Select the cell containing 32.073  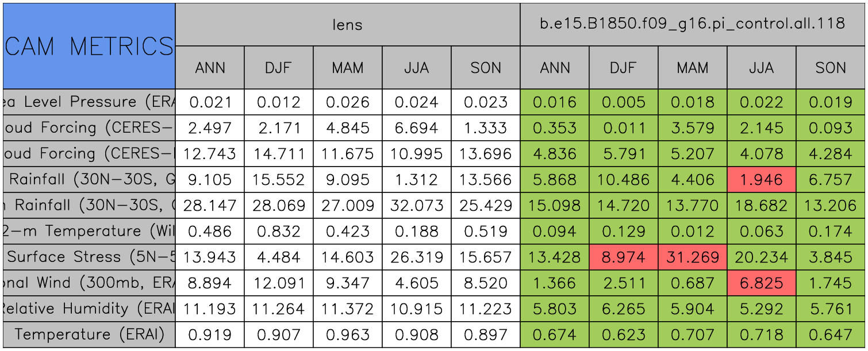(416, 206)
